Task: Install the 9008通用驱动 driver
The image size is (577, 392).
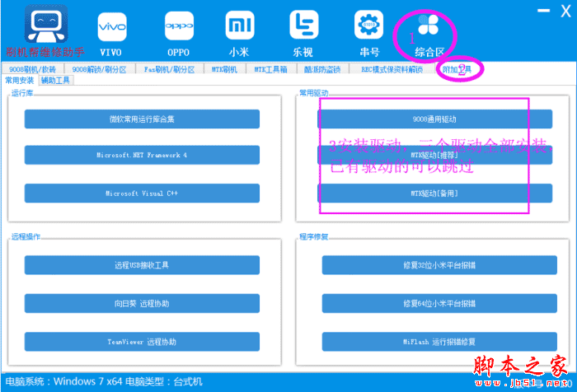Action: point(434,119)
